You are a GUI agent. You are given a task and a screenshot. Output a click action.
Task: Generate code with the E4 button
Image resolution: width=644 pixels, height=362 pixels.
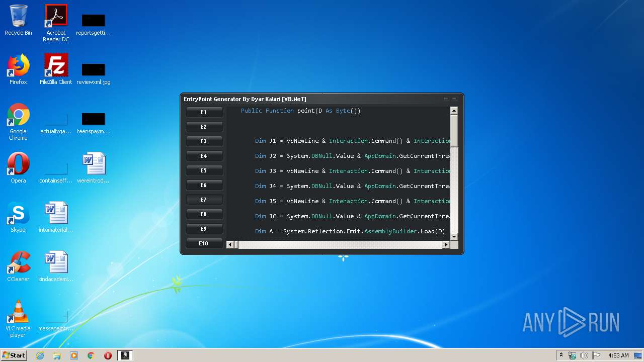tap(204, 156)
